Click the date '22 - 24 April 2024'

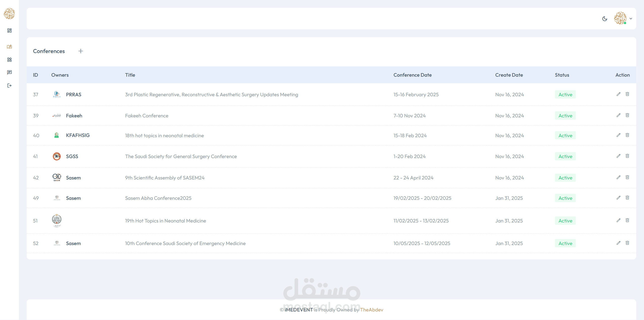point(413,178)
